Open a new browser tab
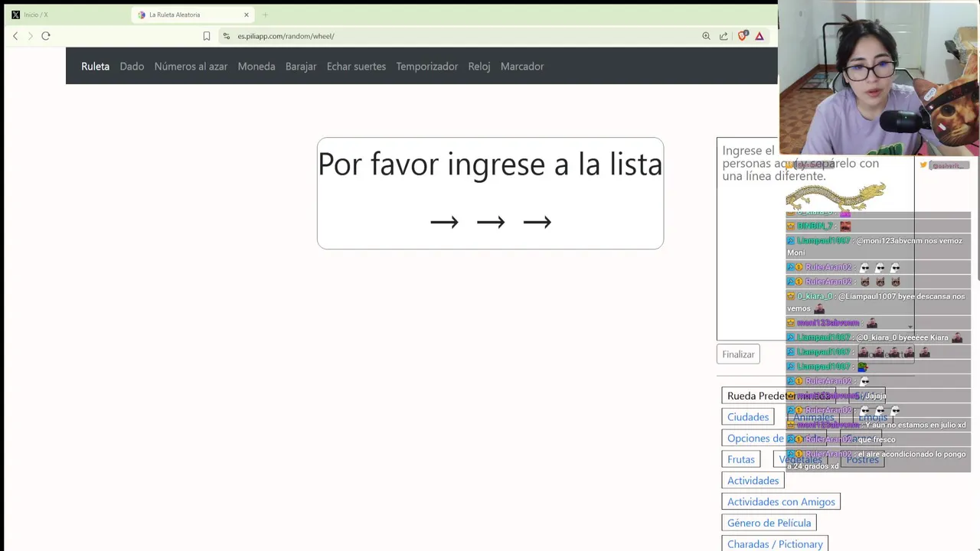980x551 pixels. pyautogui.click(x=265, y=15)
